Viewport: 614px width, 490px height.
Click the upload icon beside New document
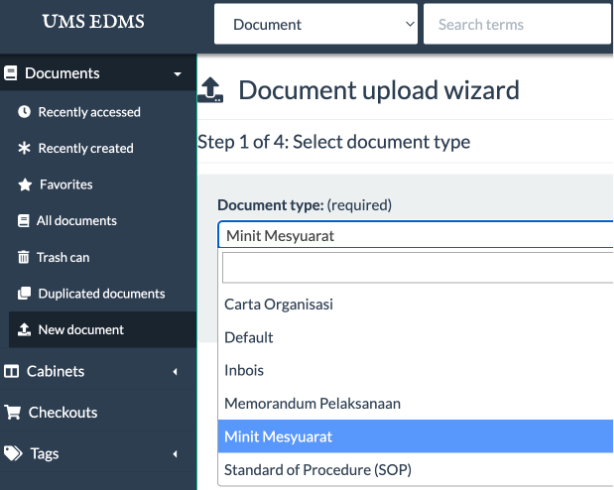tap(25, 330)
